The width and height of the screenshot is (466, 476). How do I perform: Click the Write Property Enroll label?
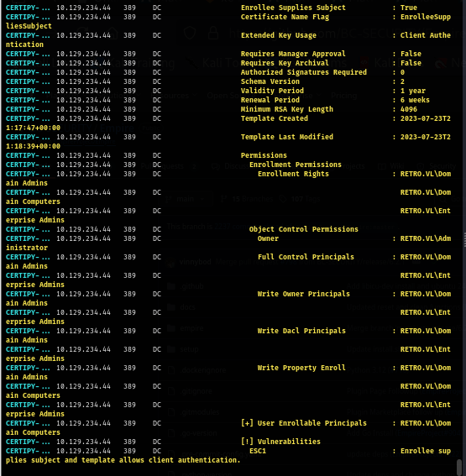(301, 368)
